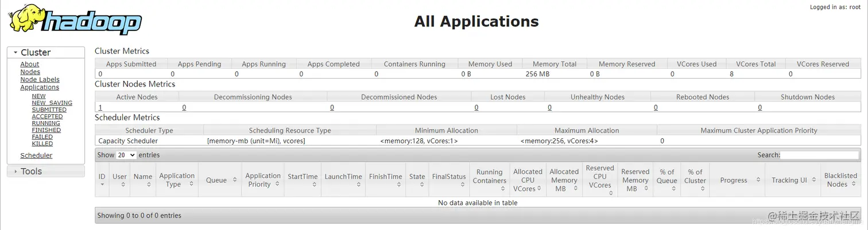Viewport: 868px width, 230px height.
Task: Sort table by Queue column
Action: [220, 180]
